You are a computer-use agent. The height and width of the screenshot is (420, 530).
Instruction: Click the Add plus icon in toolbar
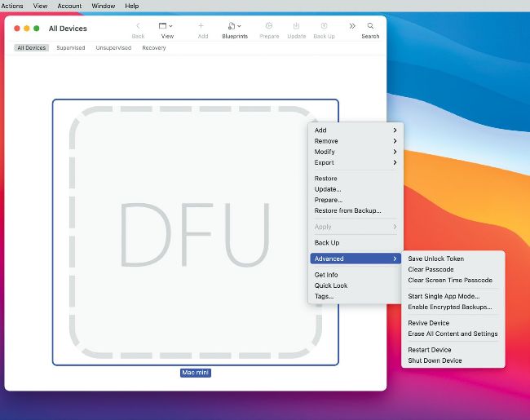[202, 27]
